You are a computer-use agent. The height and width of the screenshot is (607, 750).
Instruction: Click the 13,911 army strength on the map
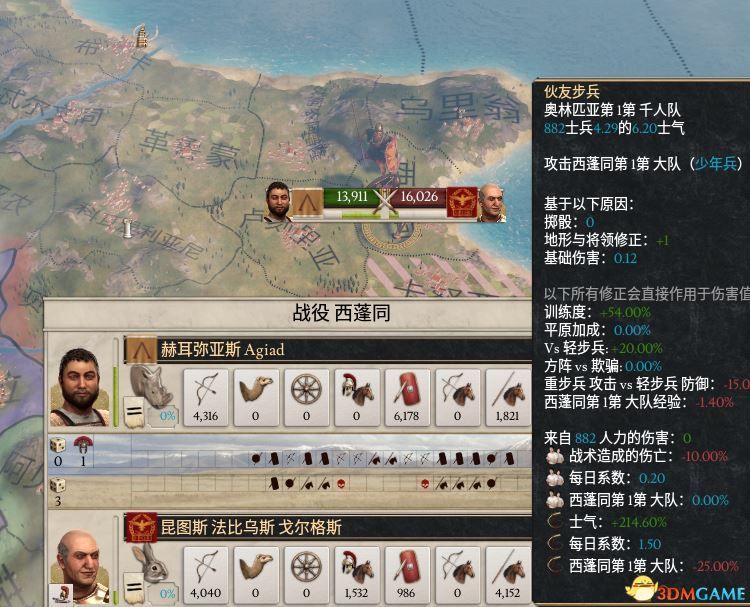(x=352, y=197)
